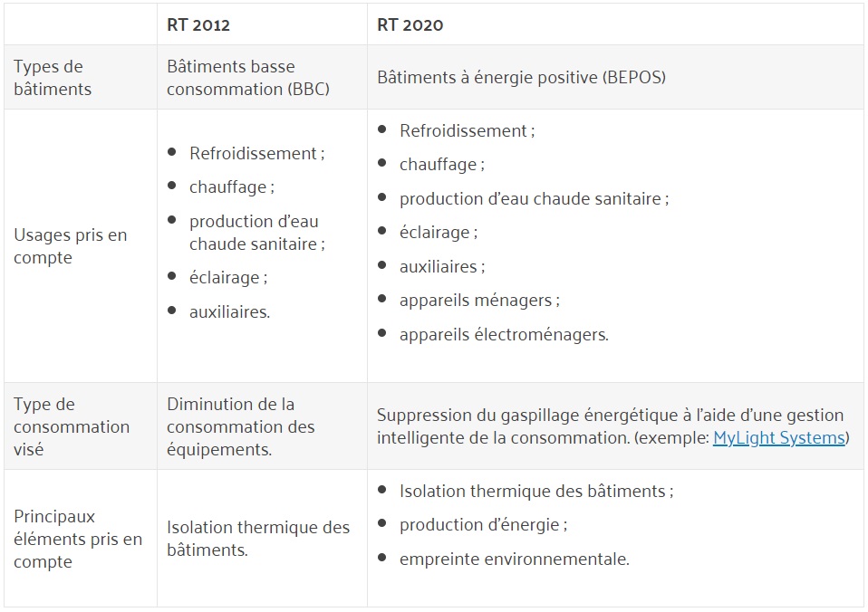868x612 pixels.
Task: Click "appareils électroménagers." list item
Action: 503,335
